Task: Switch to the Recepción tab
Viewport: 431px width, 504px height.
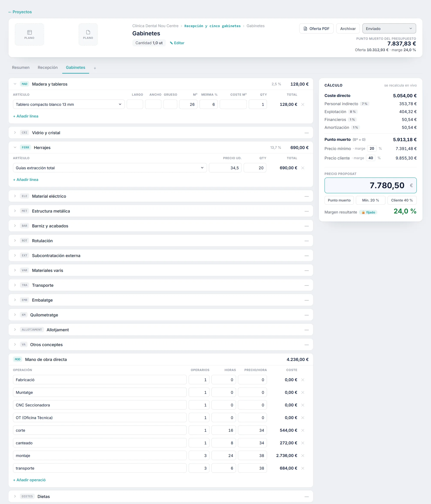Action: click(x=48, y=67)
